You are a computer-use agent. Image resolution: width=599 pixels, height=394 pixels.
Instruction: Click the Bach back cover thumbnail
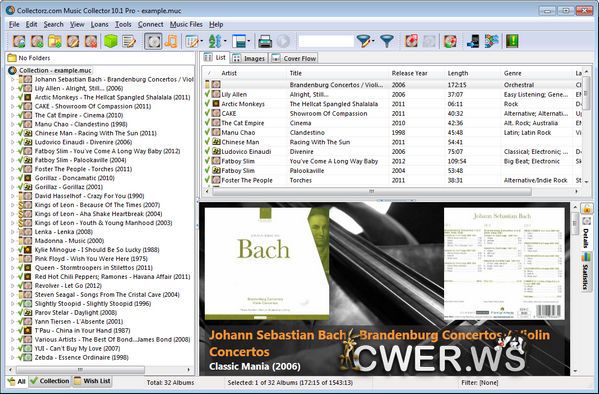(504, 264)
